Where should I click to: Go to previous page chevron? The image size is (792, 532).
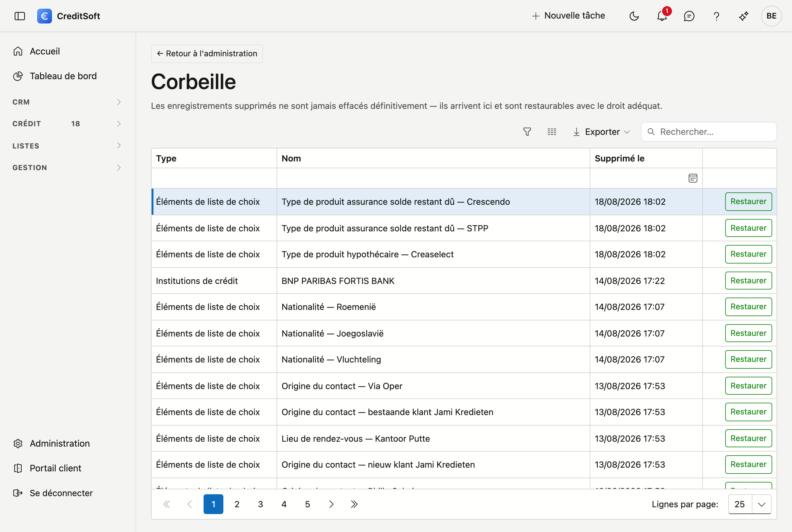pos(190,504)
